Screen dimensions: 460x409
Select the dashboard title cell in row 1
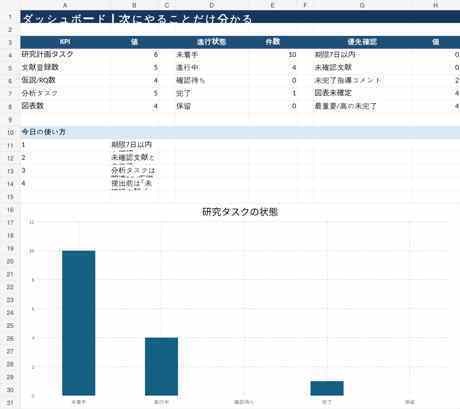pyautogui.click(x=240, y=17)
